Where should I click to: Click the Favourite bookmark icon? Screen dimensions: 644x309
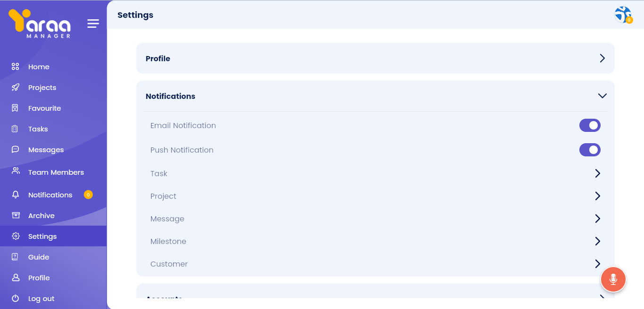[x=16, y=108]
